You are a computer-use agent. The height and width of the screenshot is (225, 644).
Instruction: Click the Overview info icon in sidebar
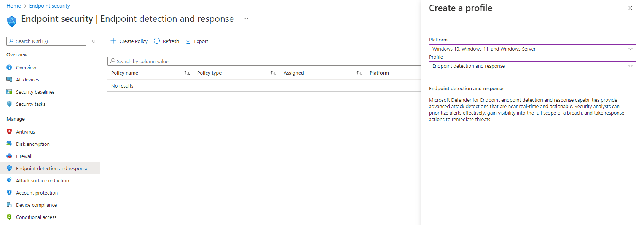[x=10, y=67]
